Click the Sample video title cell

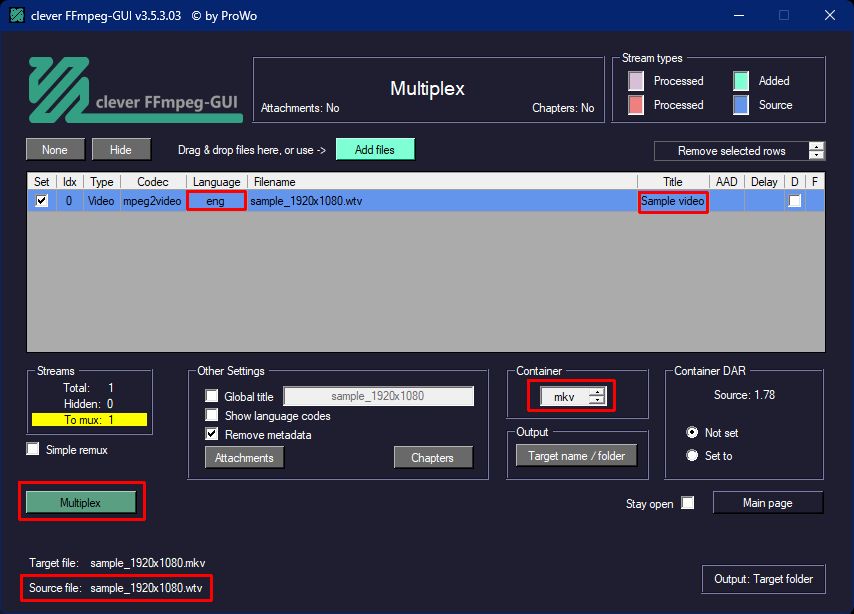(x=673, y=201)
